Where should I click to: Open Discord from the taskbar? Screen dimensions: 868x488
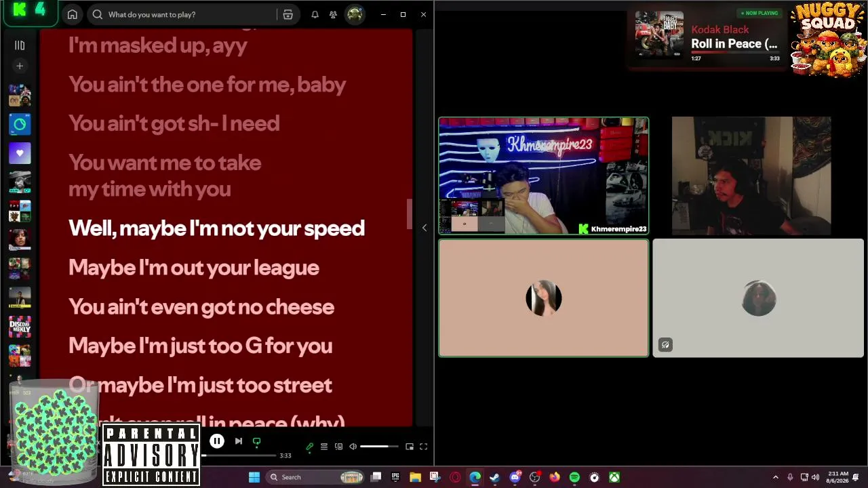(x=515, y=477)
